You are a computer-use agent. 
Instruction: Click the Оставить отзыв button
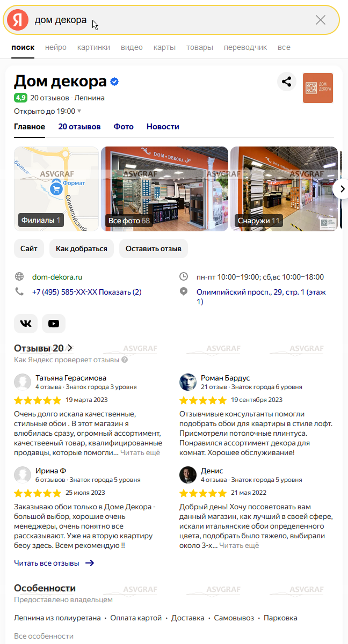coord(154,248)
